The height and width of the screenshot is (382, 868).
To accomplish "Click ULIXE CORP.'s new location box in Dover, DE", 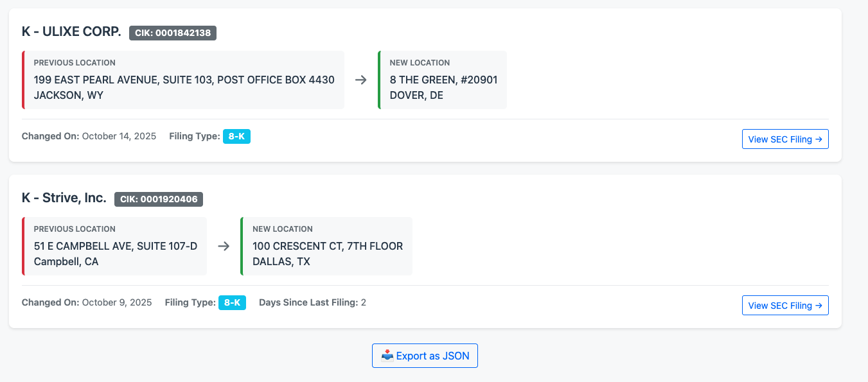I will coord(443,80).
